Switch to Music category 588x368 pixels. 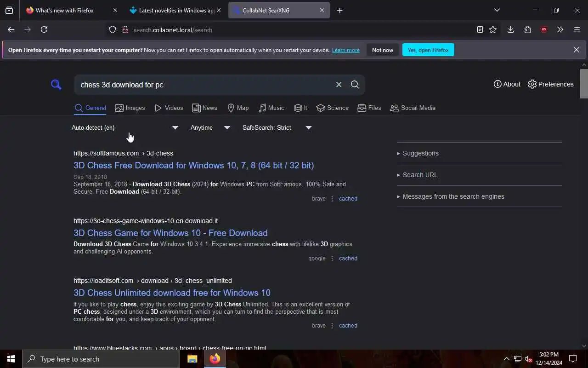271,108
